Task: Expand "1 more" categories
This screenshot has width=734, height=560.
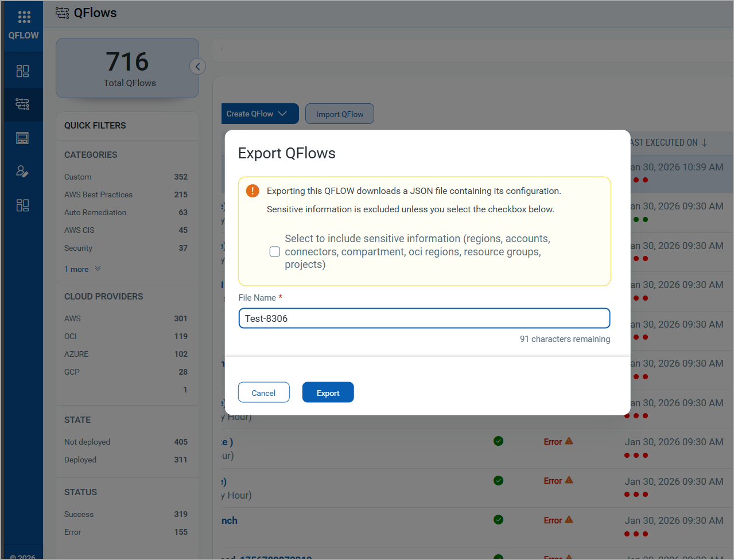Action: (82, 269)
